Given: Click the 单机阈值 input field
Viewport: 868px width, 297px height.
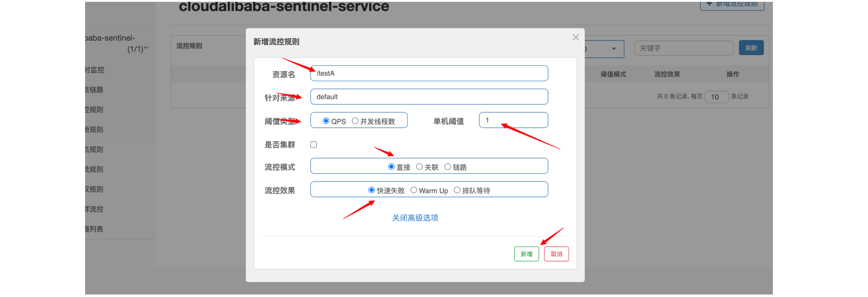Looking at the screenshot, I should pyautogui.click(x=513, y=120).
